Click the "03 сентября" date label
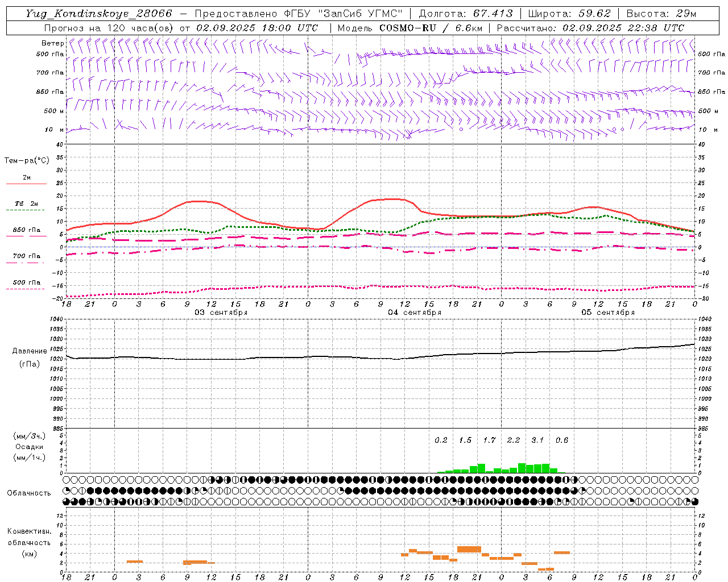Screen dimensions: 728x582 pyautogui.click(x=221, y=313)
